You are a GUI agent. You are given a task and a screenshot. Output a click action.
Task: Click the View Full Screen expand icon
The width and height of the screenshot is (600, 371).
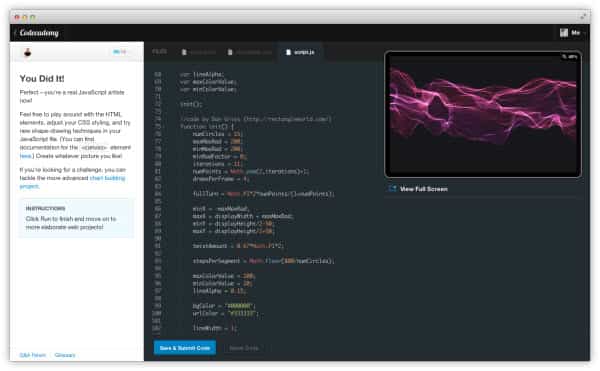tap(392, 189)
